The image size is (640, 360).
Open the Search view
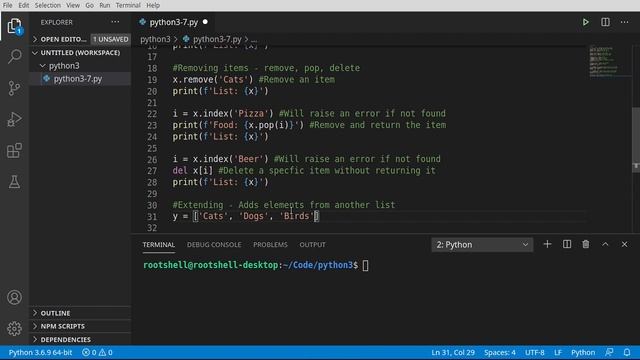click(14, 56)
